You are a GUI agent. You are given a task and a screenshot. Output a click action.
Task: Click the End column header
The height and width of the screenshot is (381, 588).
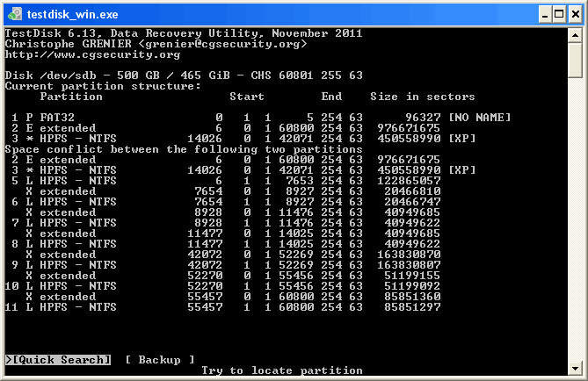point(331,97)
